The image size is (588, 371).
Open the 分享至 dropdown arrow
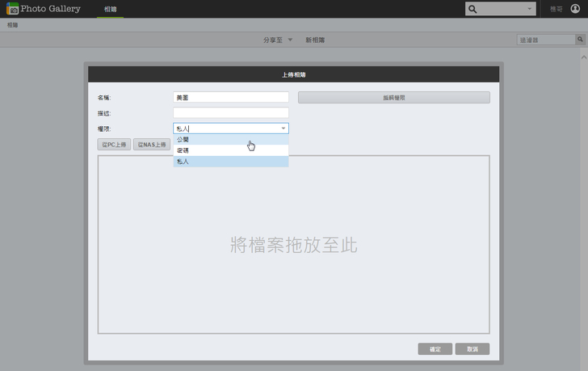(290, 40)
